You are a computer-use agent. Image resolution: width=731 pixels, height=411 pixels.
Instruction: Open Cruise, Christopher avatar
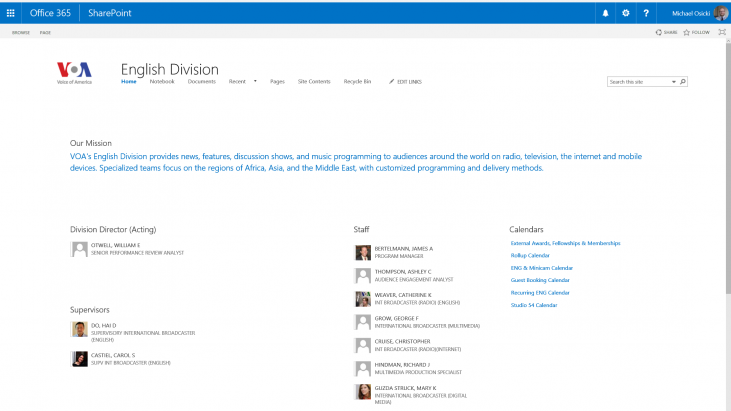(x=363, y=345)
